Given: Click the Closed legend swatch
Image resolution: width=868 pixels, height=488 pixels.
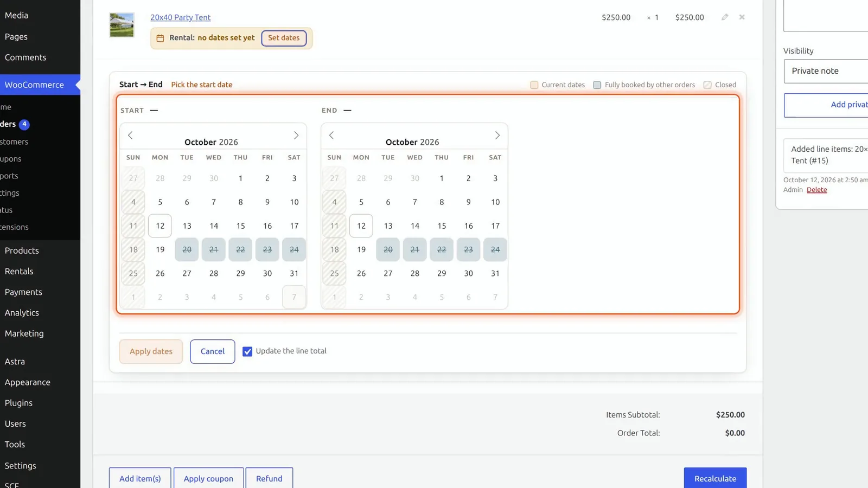Looking at the screenshot, I should pyautogui.click(x=707, y=85).
